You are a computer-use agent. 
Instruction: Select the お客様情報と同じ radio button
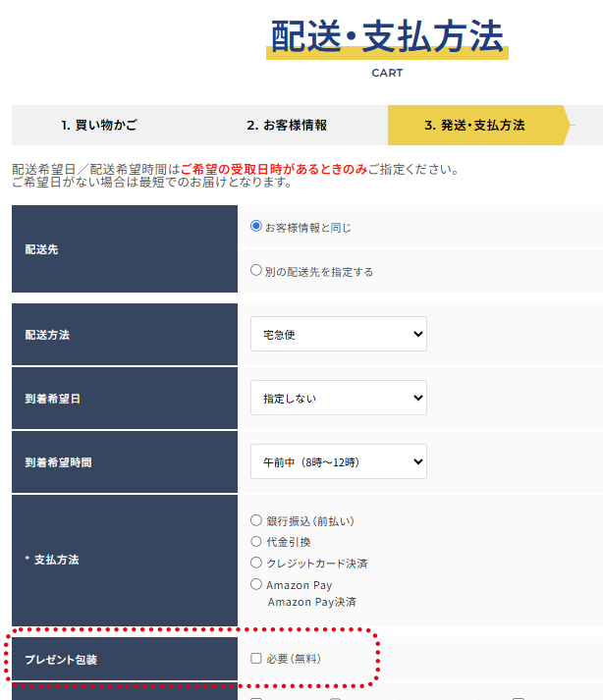click(256, 227)
